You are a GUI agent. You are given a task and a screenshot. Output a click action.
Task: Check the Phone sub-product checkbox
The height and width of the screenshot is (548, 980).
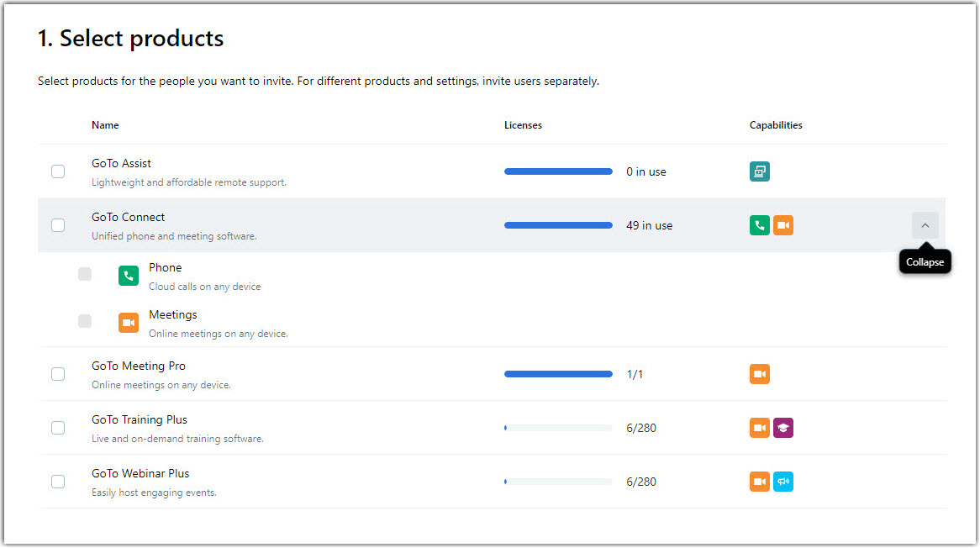click(84, 274)
